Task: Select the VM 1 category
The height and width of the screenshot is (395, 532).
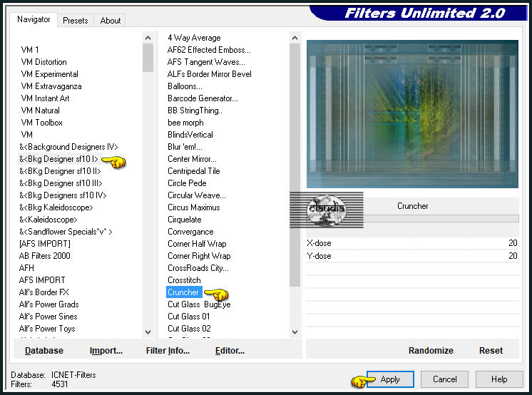Action: click(x=30, y=50)
